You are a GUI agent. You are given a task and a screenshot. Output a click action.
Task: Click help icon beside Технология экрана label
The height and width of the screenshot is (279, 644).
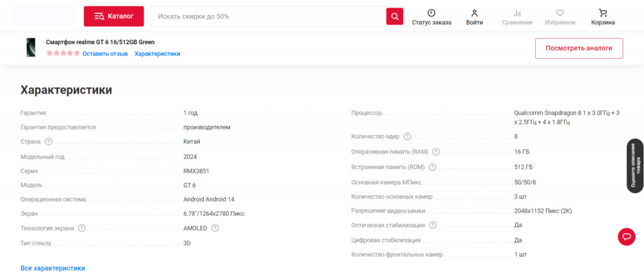pos(82,228)
